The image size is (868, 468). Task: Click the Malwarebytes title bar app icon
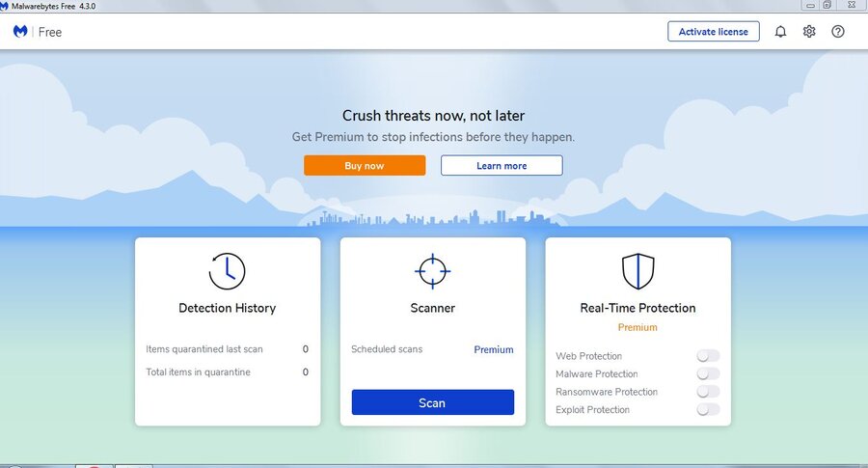pos(4,6)
